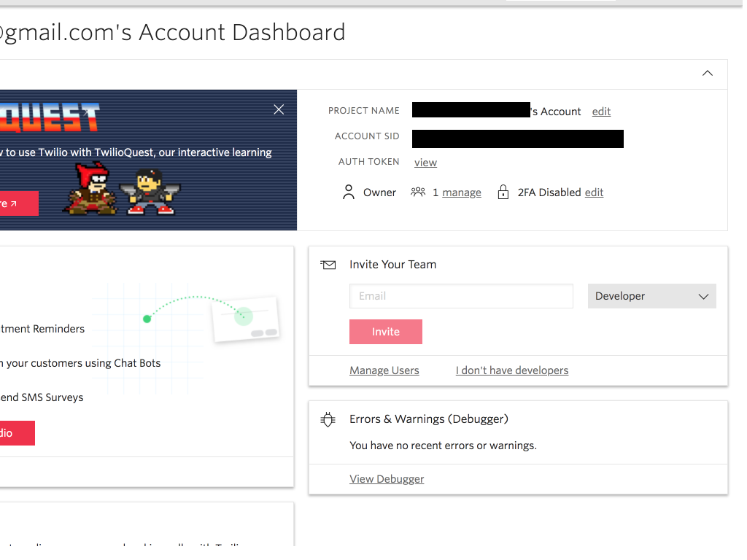This screenshot has height=560, width=747.
Task: Click the Account SID redacted value
Action: [518, 139]
